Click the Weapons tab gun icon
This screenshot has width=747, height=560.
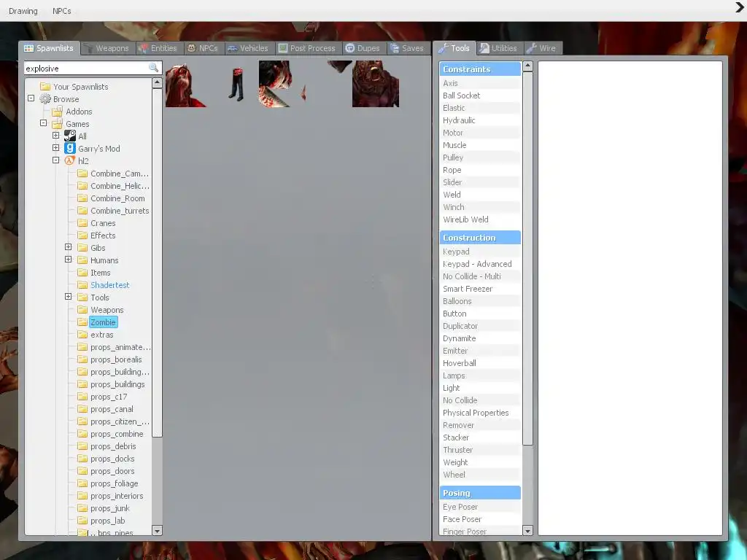pyautogui.click(x=88, y=48)
